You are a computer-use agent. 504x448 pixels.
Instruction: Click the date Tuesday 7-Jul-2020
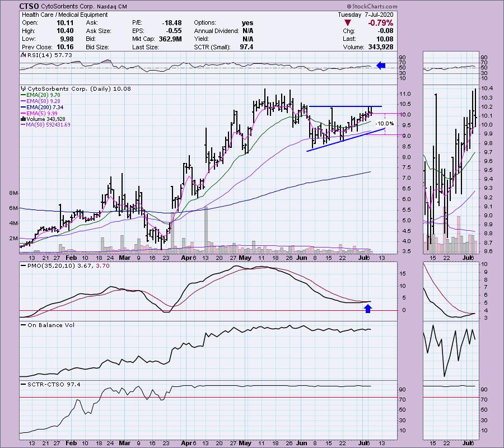[x=366, y=15]
